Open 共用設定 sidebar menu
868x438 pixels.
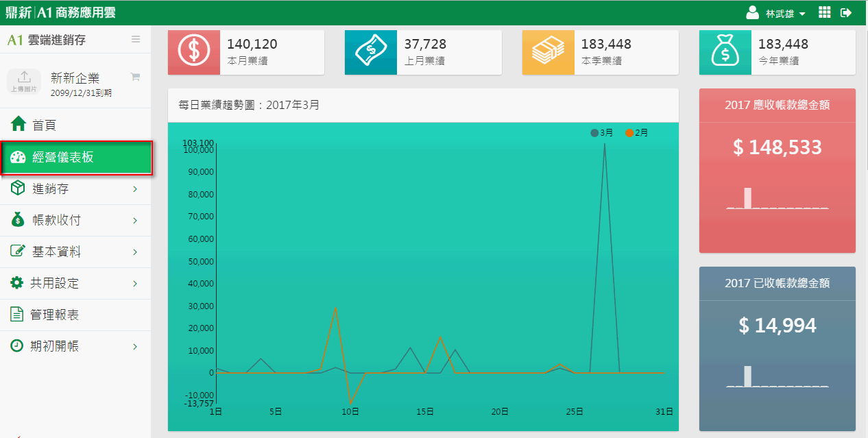(75, 283)
